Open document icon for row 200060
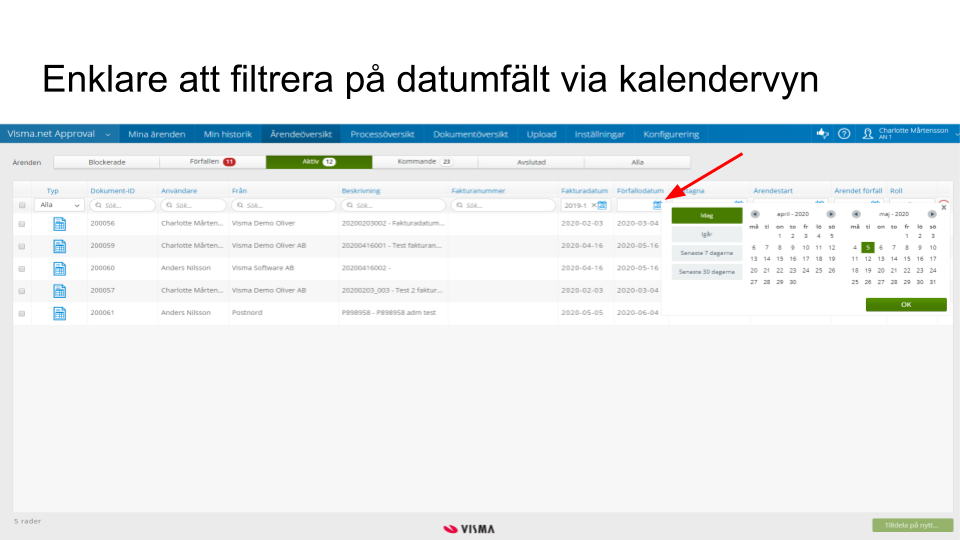The width and height of the screenshot is (960, 540). click(59, 268)
